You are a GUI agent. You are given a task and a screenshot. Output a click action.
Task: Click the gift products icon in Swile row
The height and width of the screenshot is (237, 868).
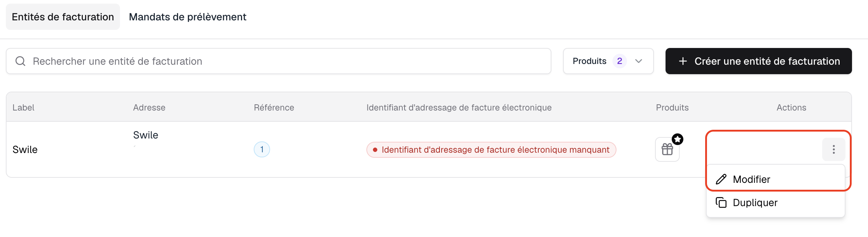[x=667, y=149]
